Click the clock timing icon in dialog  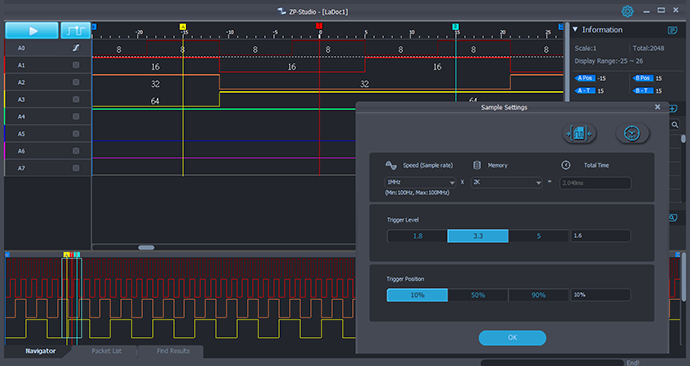[x=632, y=133]
